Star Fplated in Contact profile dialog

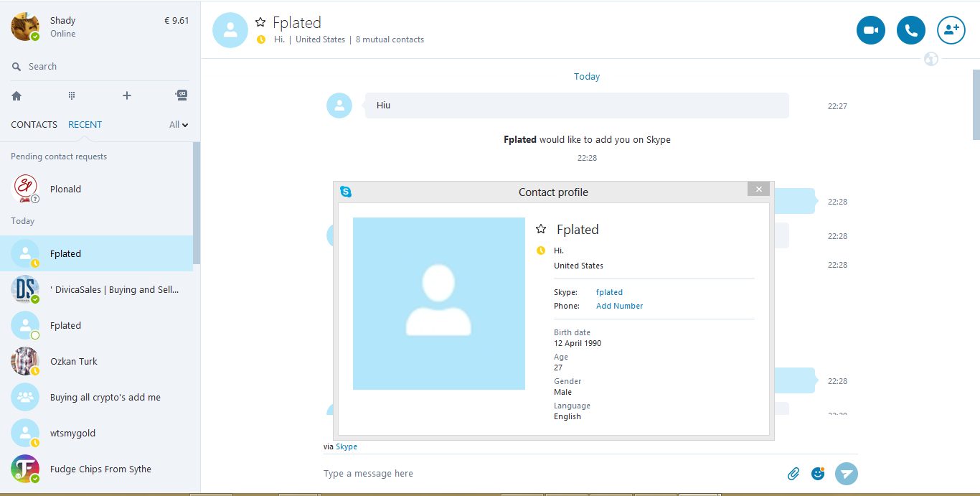pos(541,229)
